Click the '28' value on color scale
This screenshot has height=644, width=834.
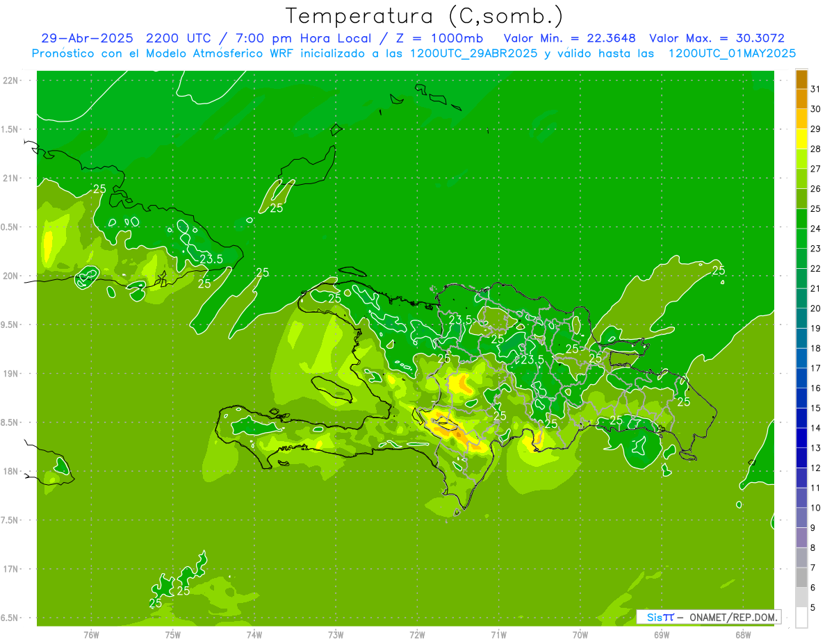[816, 149]
